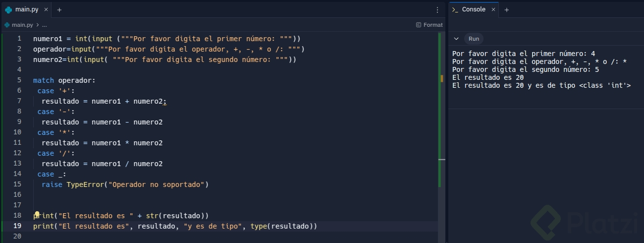Click the "case '/':" line

[x=55, y=153]
